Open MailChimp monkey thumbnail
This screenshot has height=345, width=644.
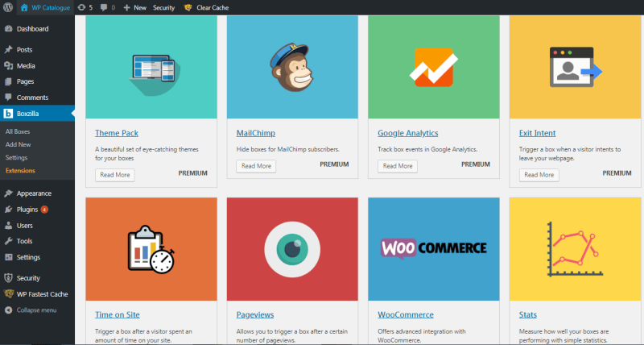(x=292, y=67)
